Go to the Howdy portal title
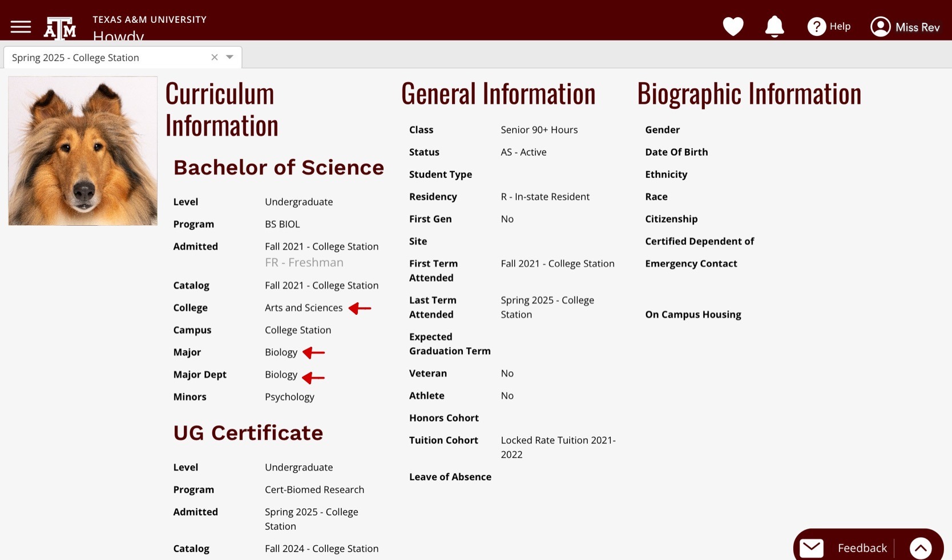The width and height of the screenshot is (952, 560). [x=118, y=36]
